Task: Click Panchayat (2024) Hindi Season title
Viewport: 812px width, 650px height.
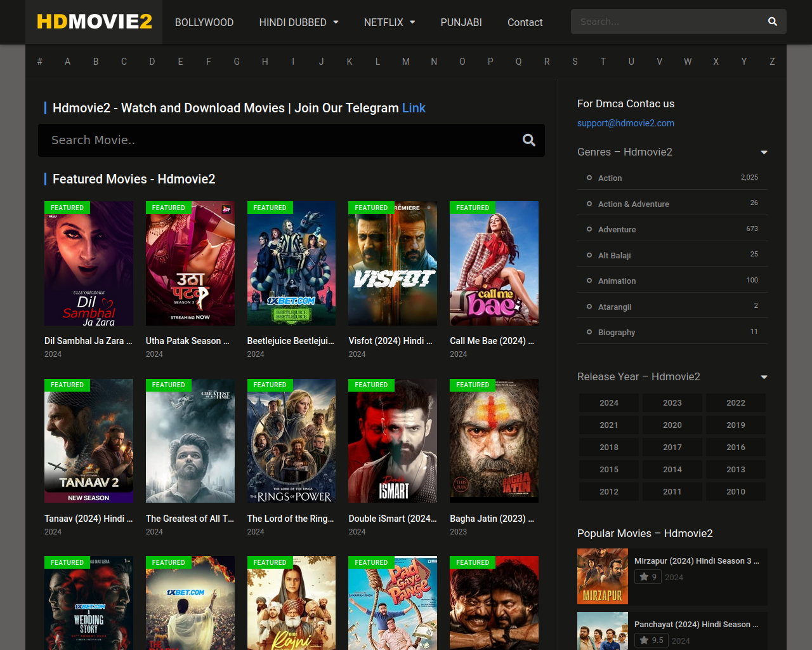Action: [696, 625]
